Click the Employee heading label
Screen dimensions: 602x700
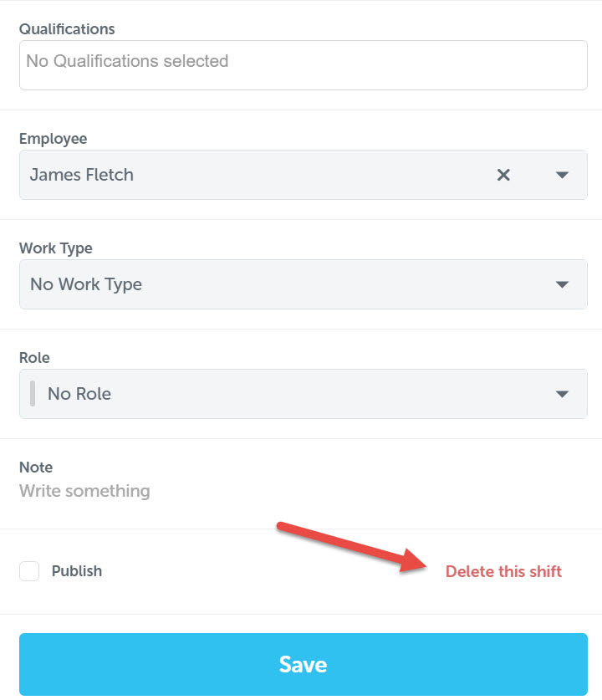coord(53,139)
